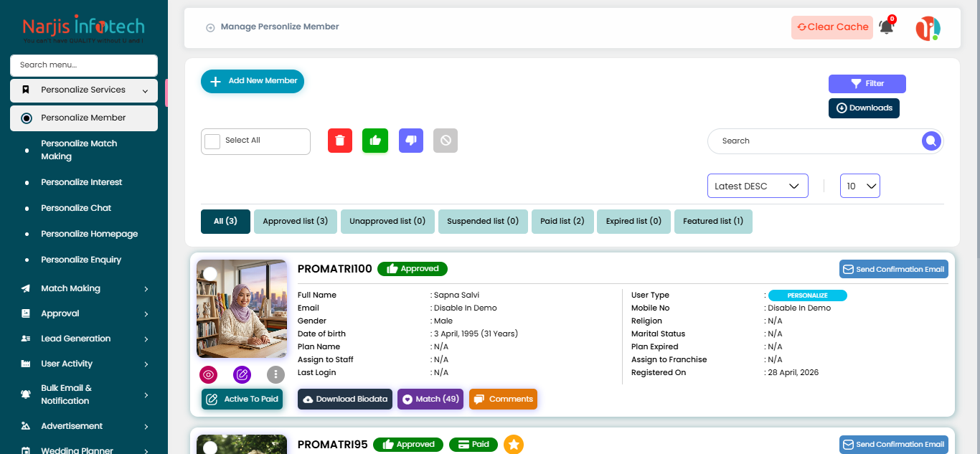
Task: Send Confirmation Email to PROMATRI95
Action: point(894,444)
